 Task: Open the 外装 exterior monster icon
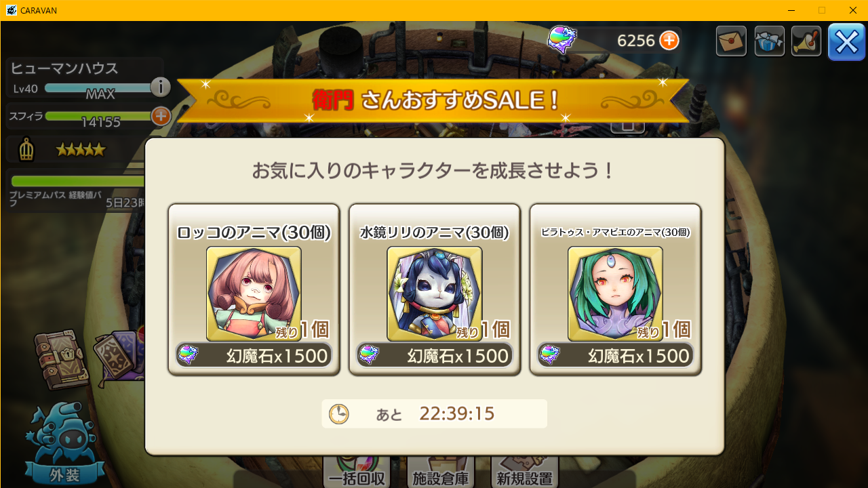(x=64, y=444)
